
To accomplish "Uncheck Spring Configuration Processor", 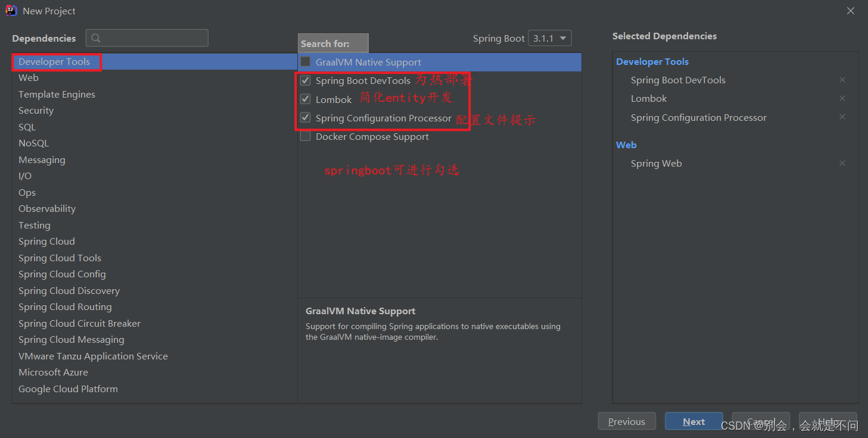I will click(x=306, y=118).
